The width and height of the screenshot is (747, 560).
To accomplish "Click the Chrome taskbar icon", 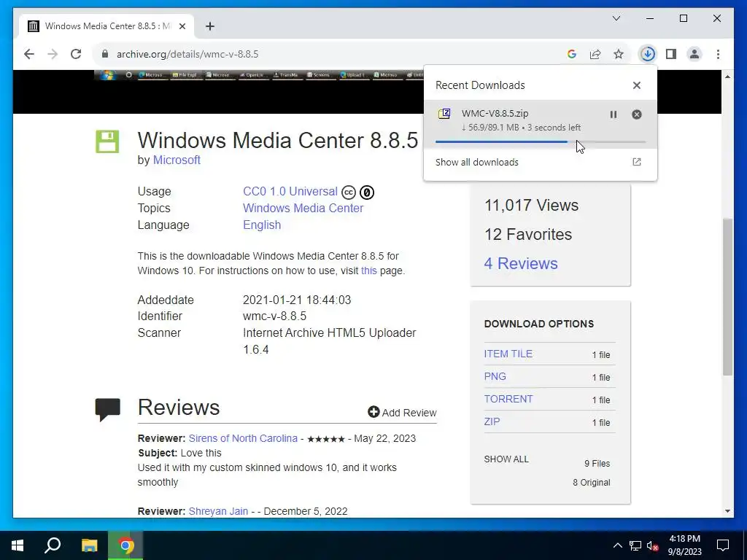I will pos(125,545).
